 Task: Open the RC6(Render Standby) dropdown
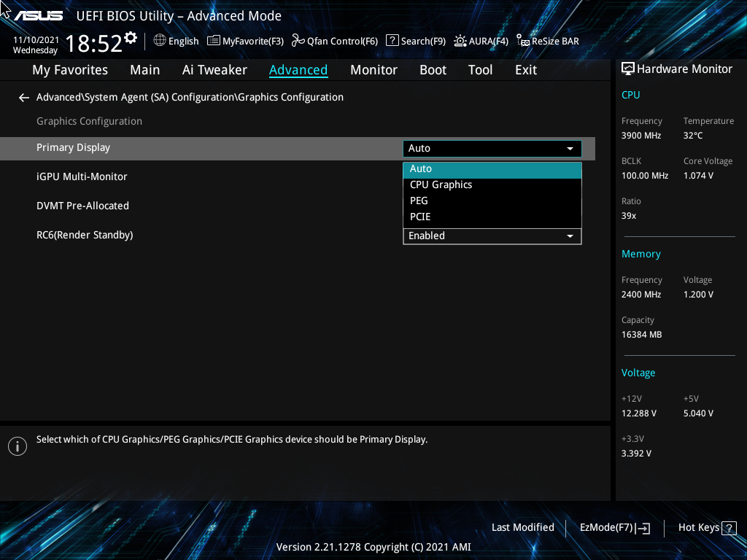[492, 236]
